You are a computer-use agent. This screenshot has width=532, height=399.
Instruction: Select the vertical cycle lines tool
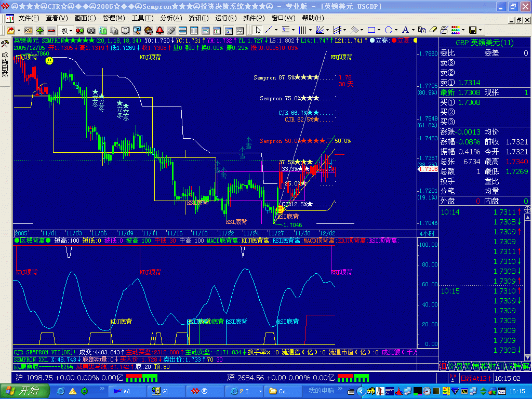coord(303,30)
